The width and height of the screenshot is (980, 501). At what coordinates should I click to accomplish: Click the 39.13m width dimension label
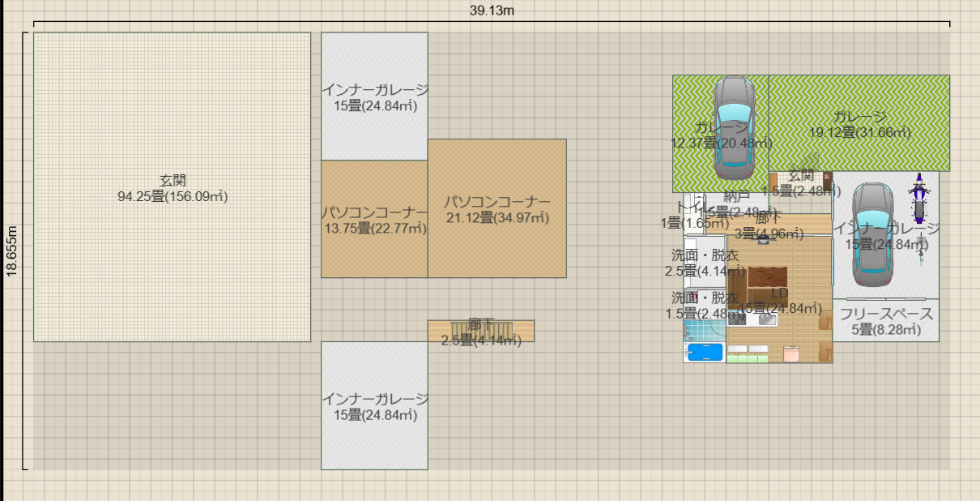click(492, 11)
